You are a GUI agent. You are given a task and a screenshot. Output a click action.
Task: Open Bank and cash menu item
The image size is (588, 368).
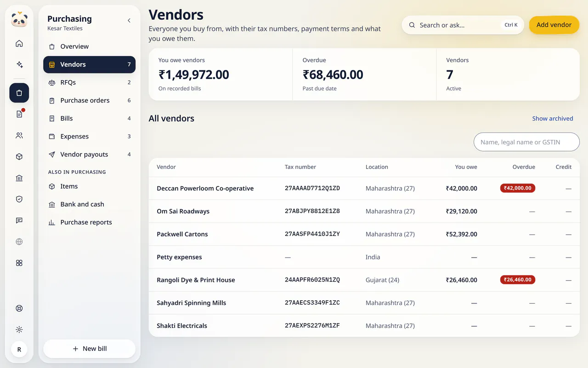[90, 204]
